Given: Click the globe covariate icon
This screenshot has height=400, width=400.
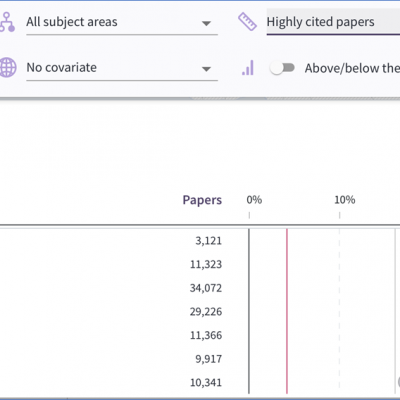Looking at the screenshot, I should pos(8,68).
